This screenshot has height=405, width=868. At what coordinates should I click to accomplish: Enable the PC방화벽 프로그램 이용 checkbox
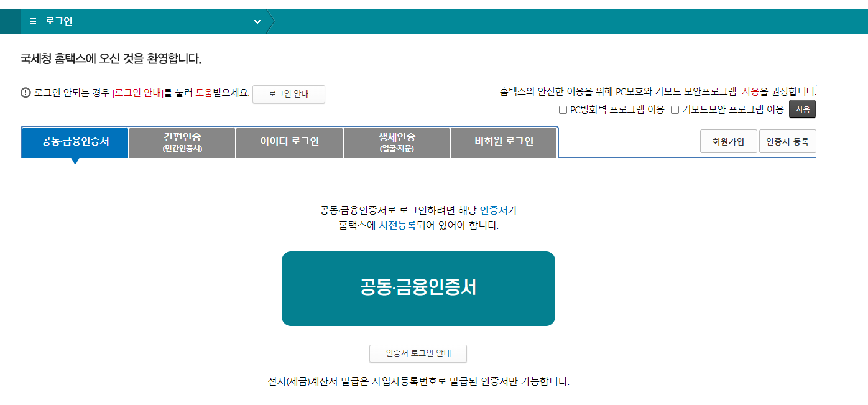click(x=563, y=110)
